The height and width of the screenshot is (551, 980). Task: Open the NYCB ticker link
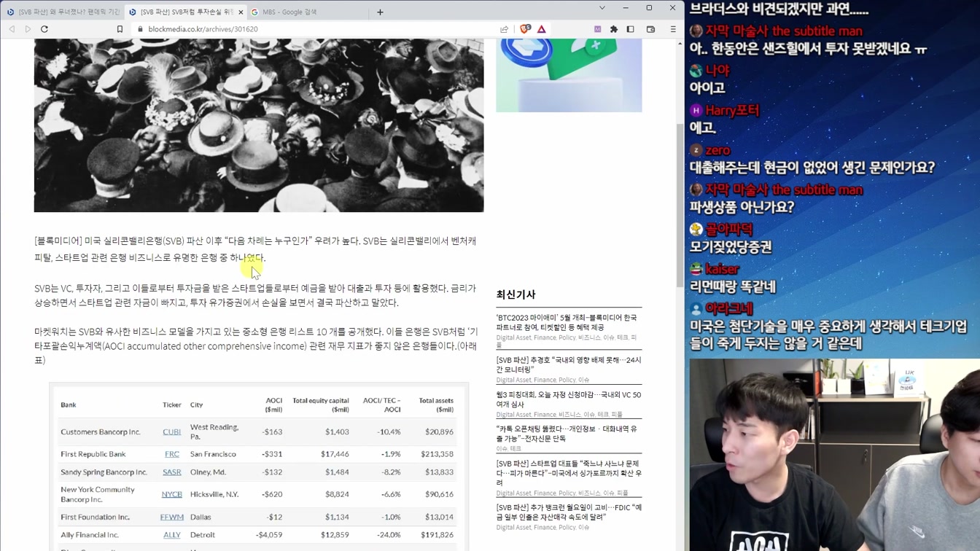pos(171,494)
